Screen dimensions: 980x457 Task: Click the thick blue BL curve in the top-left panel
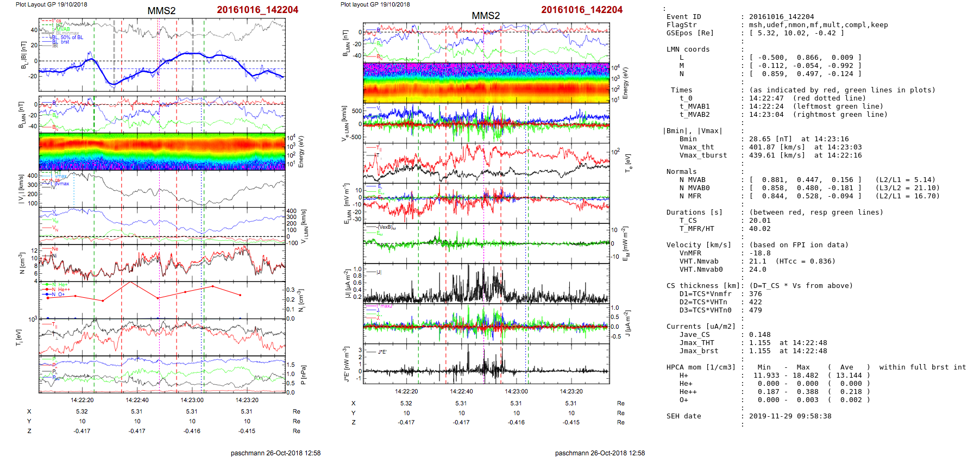coord(185,54)
